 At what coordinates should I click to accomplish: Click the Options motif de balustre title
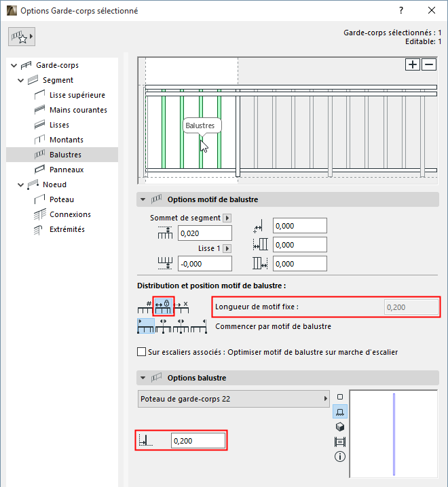pos(212,199)
